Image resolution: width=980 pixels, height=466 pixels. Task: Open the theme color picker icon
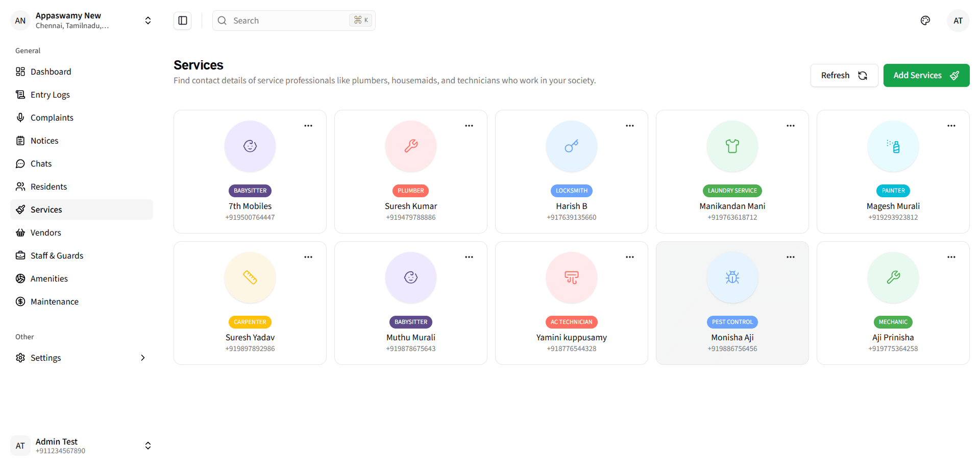(x=925, y=20)
